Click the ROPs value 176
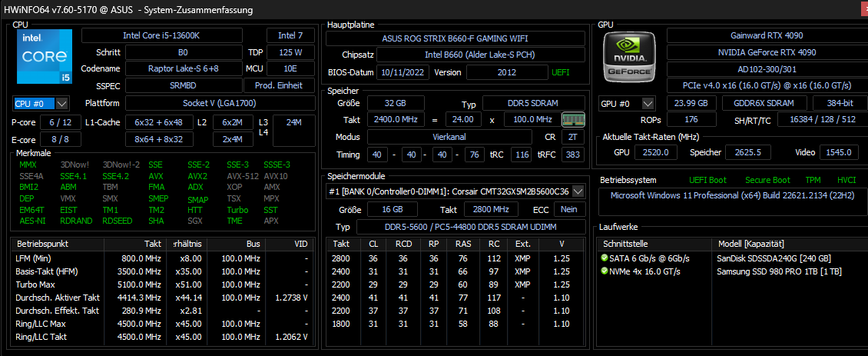The image size is (868, 356). pyautogui.click(x=691, y=119)
